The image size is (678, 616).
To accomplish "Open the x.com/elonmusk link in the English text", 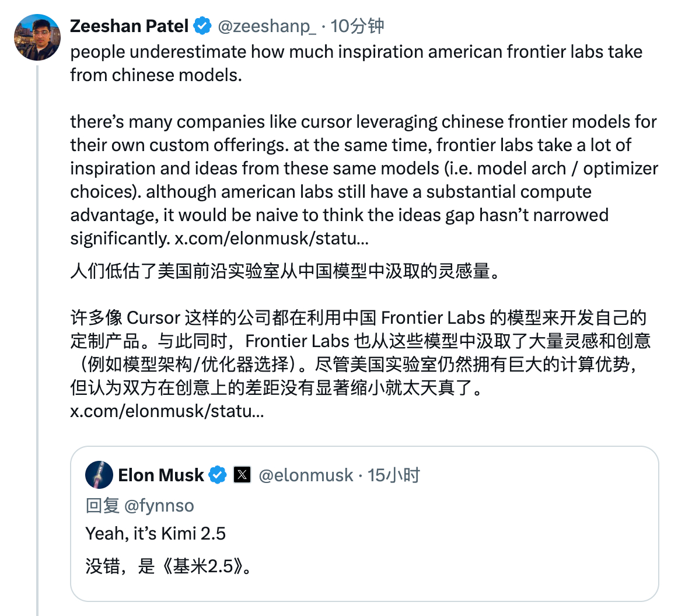I will (x=271, y=239).
